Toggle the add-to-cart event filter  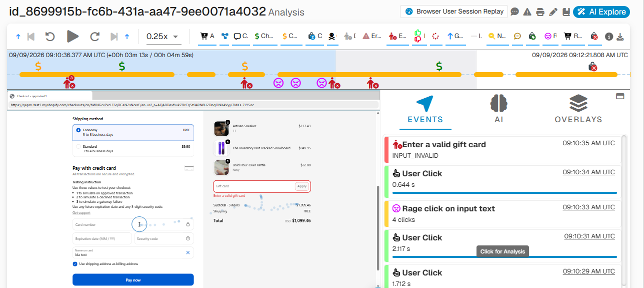pyautogui.click(x=206, y=36)
